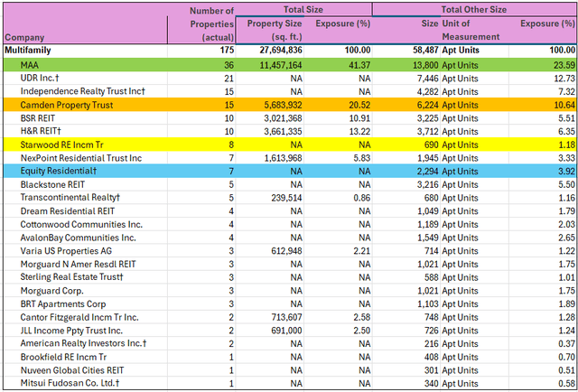Select American Realty exposure 0.37

566,343
